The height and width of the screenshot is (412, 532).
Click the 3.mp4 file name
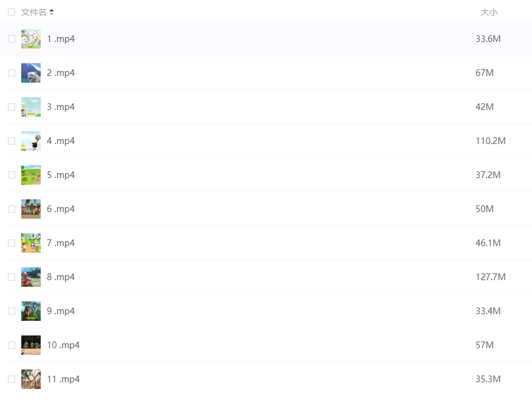(x=61, y=107)
